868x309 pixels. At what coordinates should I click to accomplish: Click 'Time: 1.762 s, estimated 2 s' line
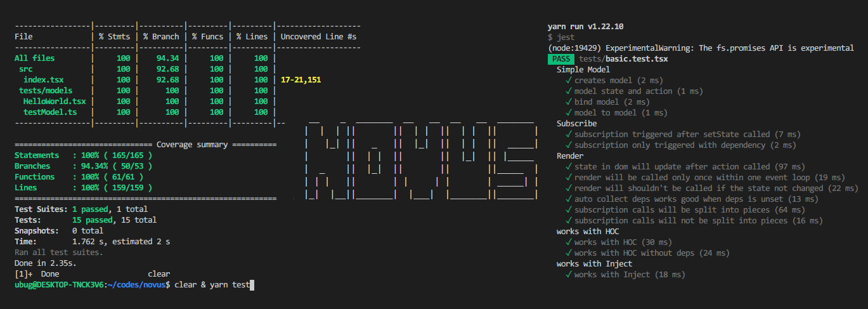(x=93, y=242)
